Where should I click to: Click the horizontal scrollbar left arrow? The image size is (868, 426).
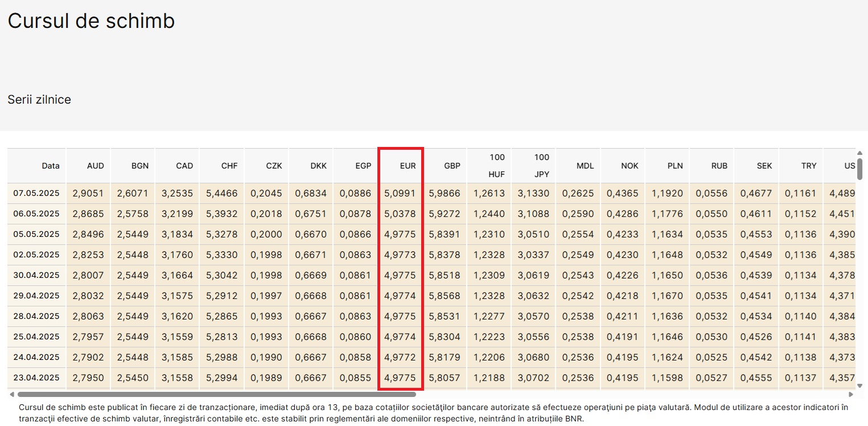(11, 394)
